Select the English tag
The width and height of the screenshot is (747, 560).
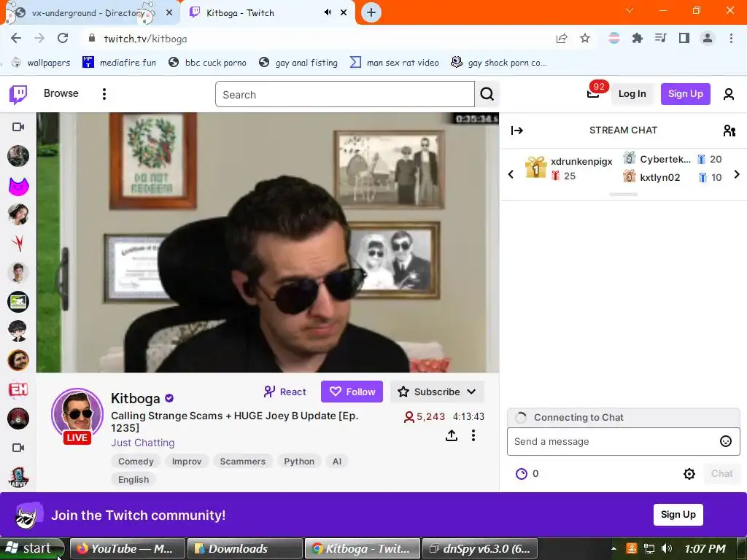[x=133, y=480]
